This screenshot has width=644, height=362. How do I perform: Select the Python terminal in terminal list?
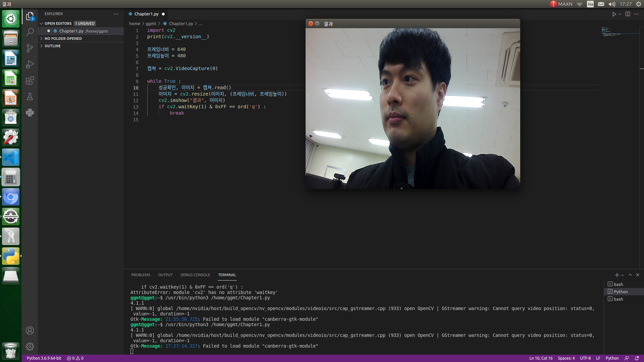coord(621,292)
